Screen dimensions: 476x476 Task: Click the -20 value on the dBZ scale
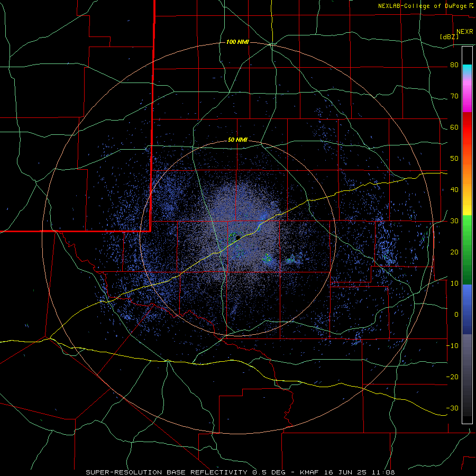pyautogui.click(x=452, y=377)
